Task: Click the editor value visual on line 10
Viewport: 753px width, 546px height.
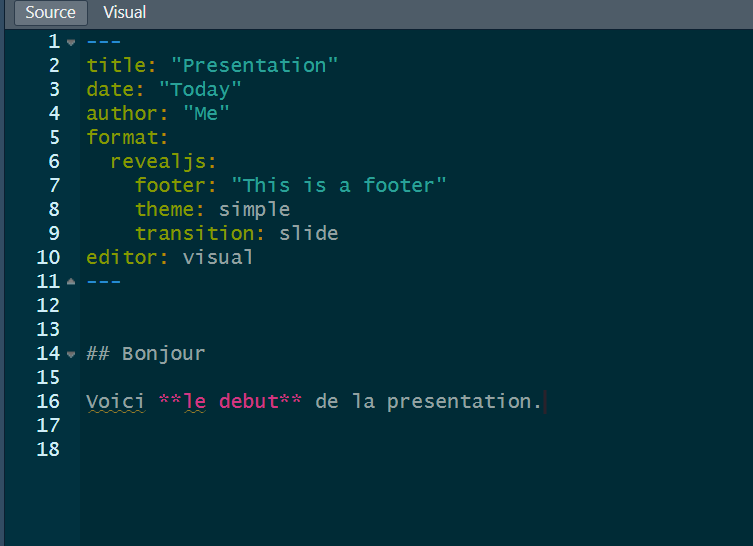Action: (218, 258)
